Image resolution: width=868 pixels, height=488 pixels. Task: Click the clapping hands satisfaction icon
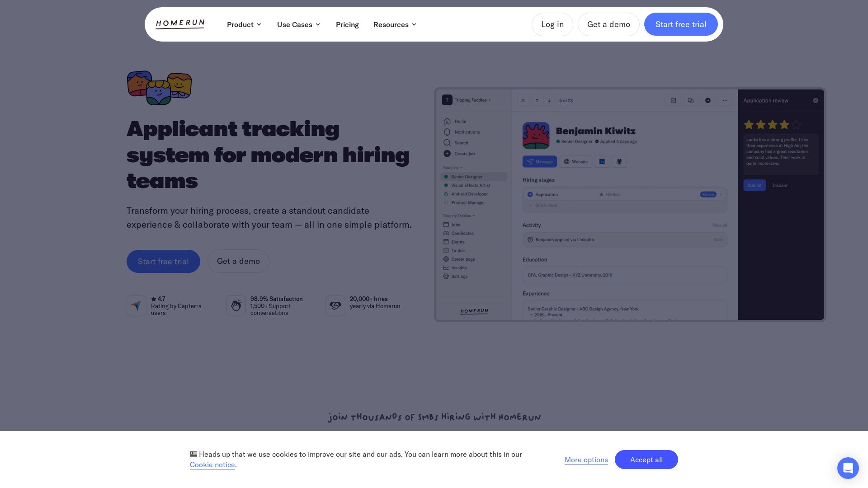236,305
